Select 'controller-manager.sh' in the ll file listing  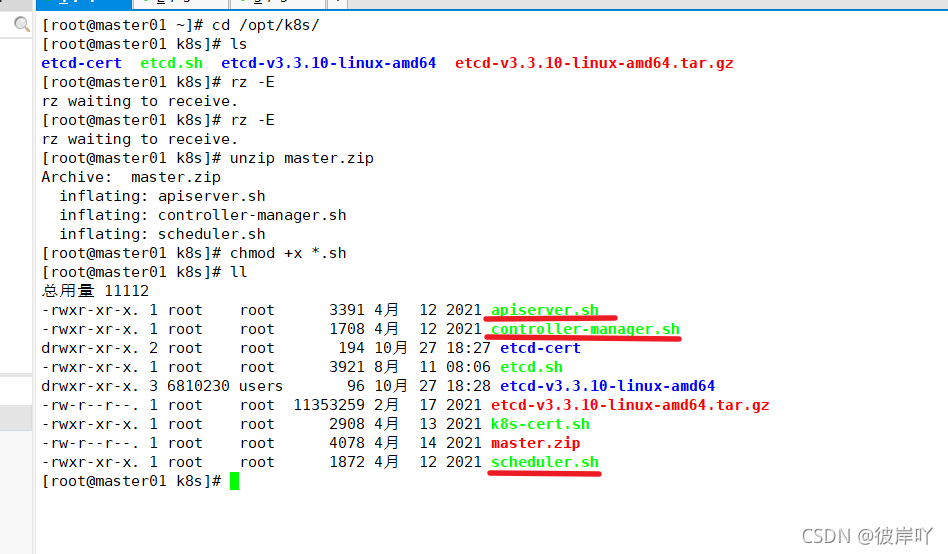[585, 329]
